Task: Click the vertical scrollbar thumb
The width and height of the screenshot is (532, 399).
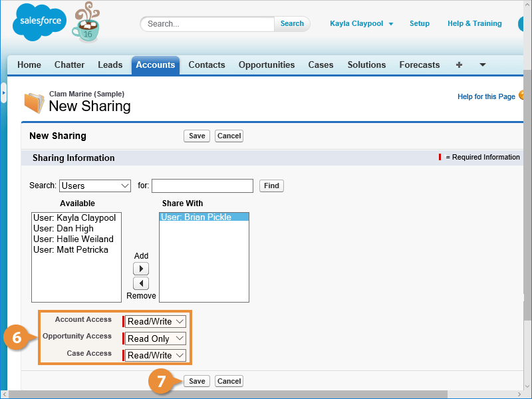Action: click(527, 194)
